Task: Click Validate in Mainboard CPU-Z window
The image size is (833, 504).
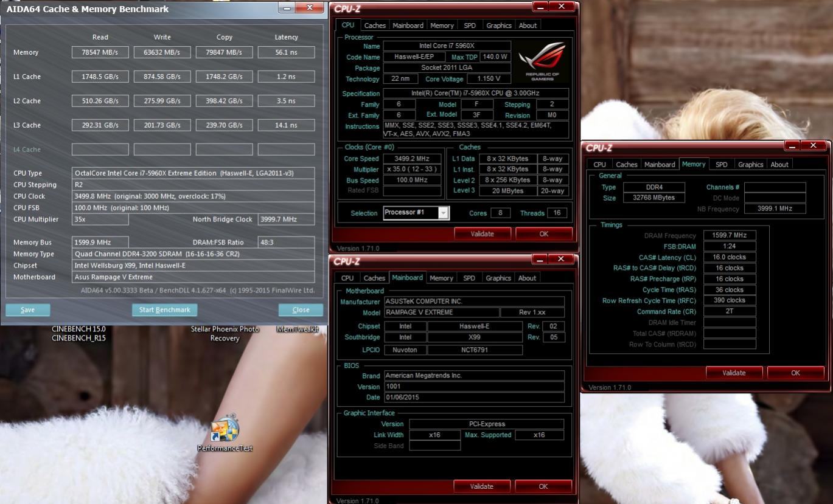Action: 482,486
